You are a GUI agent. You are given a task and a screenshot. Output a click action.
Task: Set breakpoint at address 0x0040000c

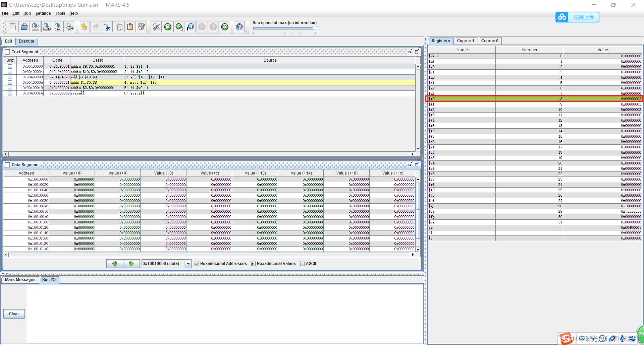click(x=10, y=82)
